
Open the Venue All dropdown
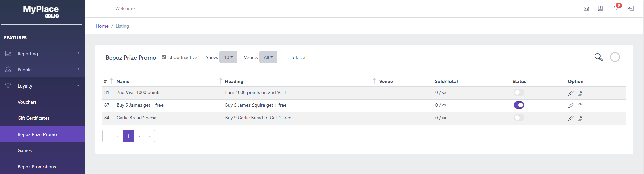click(268, 57)
